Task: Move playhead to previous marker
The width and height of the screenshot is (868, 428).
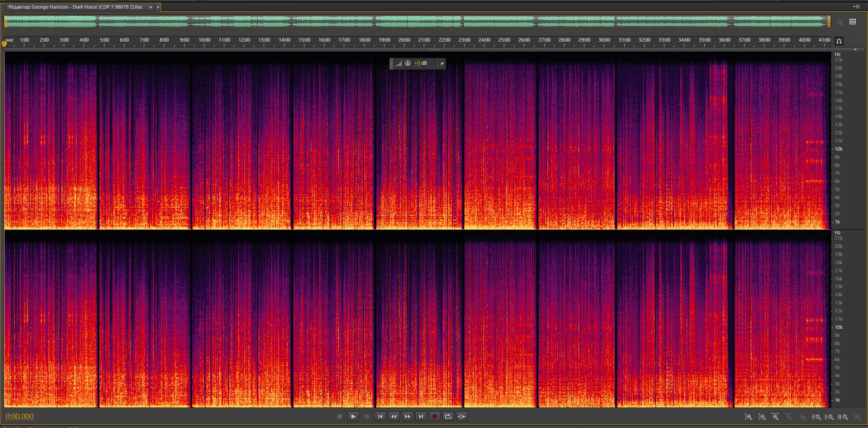Action: pos(380,416)
